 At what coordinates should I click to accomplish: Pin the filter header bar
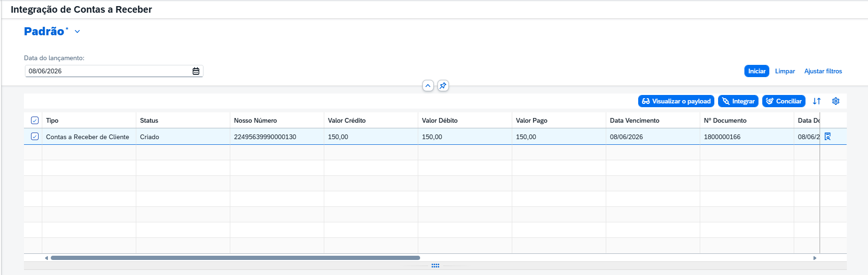point(443,86)
